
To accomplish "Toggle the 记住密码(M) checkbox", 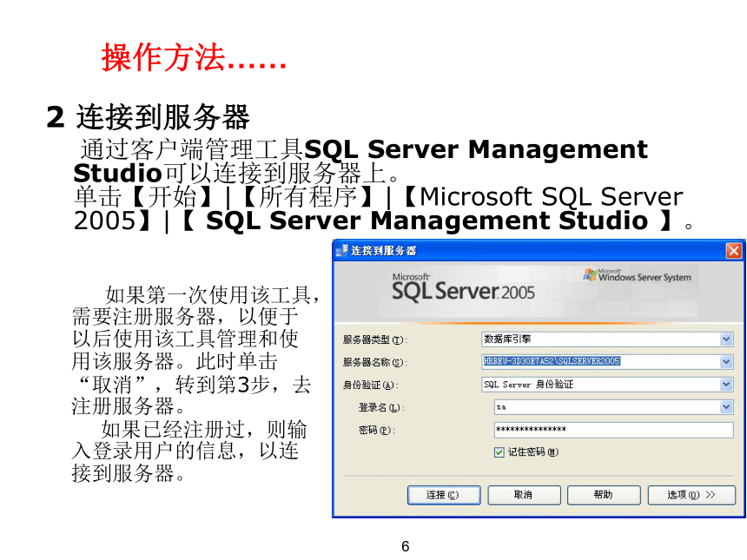I will pyautogui.click(x=499, y=451).
